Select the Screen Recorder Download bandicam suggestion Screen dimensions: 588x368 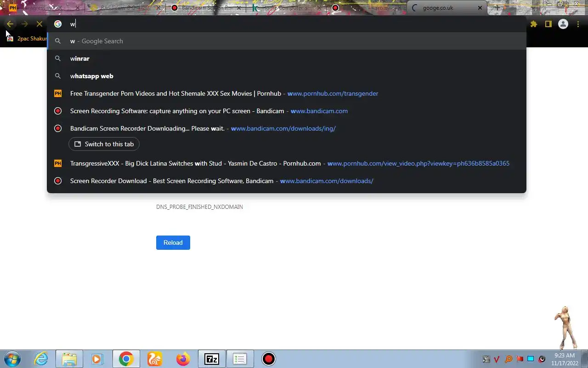287,181
